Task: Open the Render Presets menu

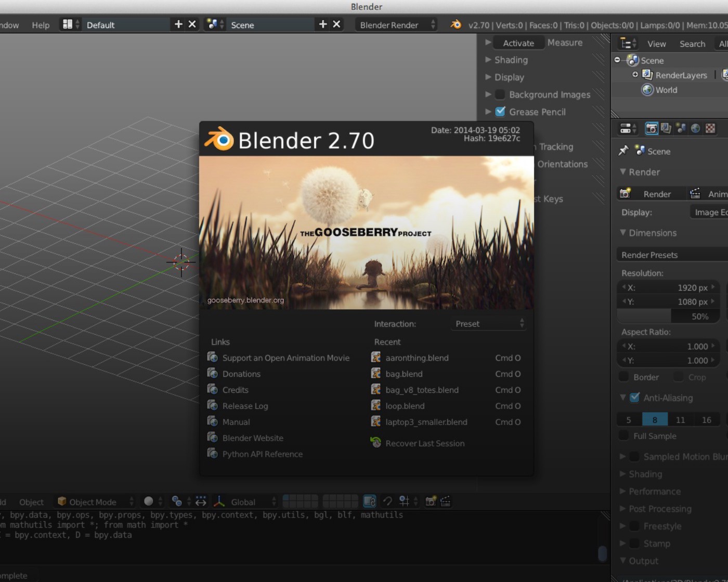Action: [x=672, y=255]
